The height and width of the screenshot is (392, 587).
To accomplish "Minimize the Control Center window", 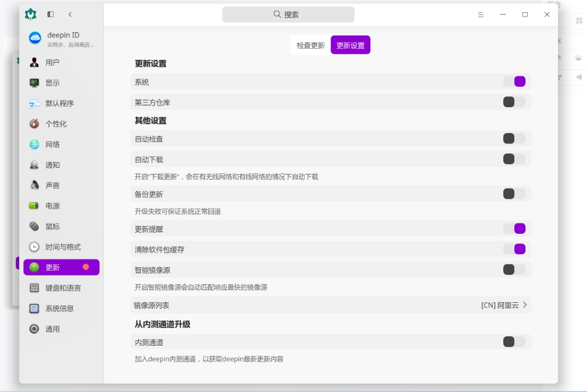I will 503,15.
